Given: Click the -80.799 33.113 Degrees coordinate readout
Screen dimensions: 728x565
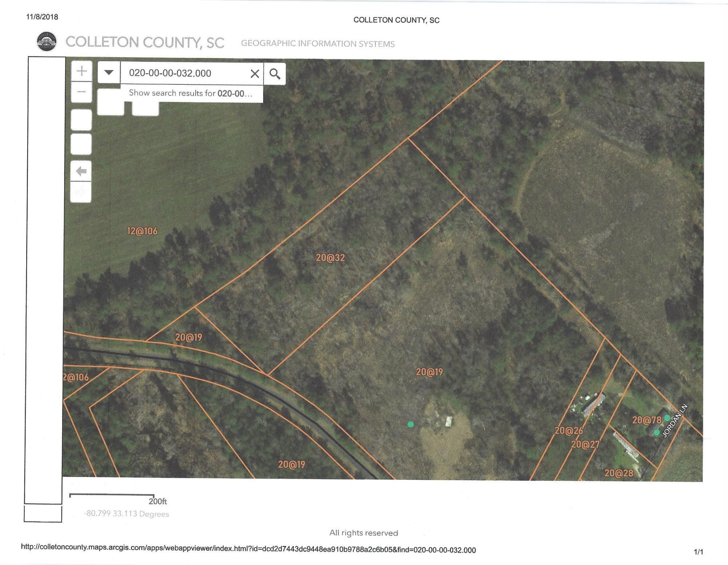Looking at the screenshot, I should click(127, 514).
